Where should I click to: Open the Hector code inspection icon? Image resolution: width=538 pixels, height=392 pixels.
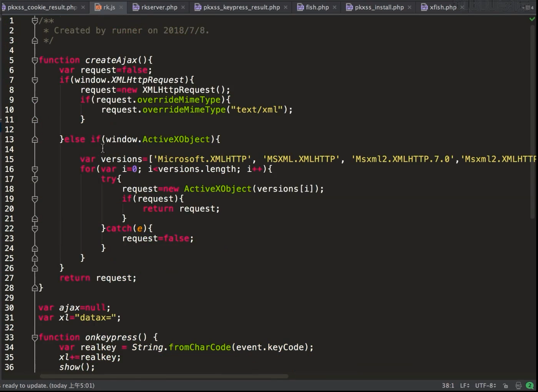click(518, 385)
